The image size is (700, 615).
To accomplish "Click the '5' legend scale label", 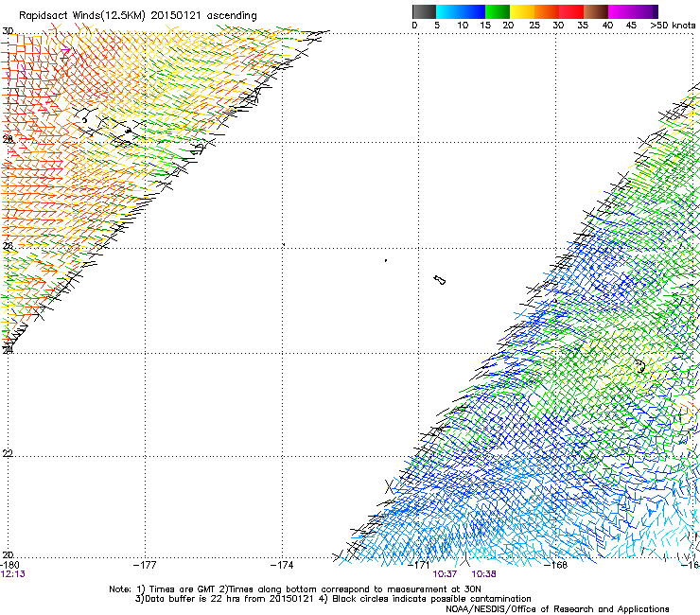I will (x=437, y=26).
